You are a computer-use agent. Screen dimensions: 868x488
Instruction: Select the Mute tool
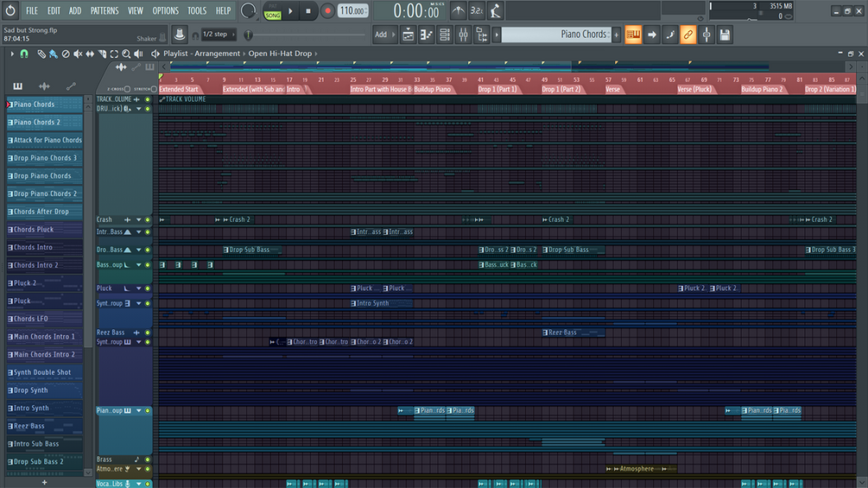tap(78, 54)
